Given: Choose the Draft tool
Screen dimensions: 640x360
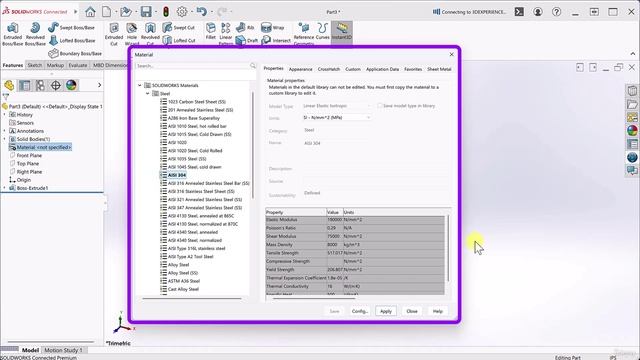Looking at the screenshot, I should (247, 40).
